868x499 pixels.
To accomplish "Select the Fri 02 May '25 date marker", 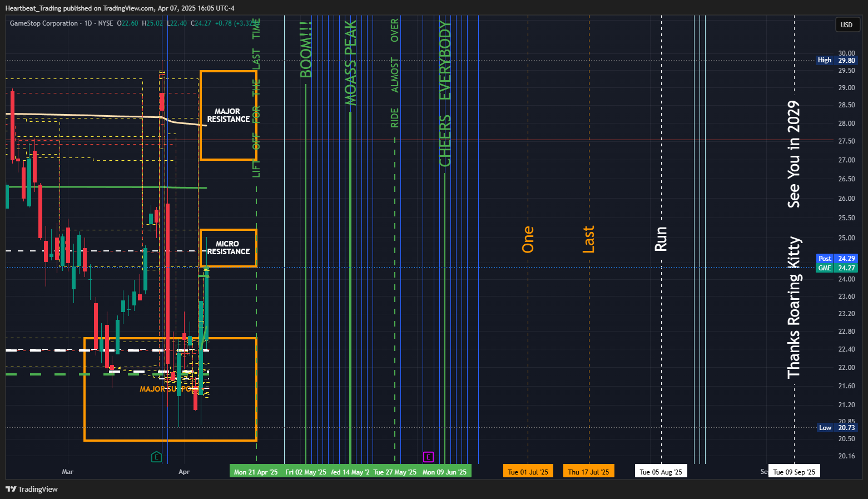I will (306, 472).
